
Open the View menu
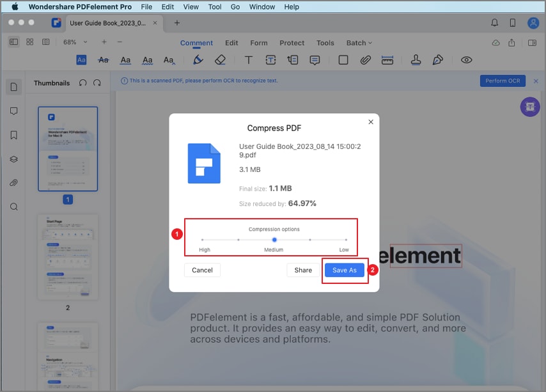pos(191,6)
